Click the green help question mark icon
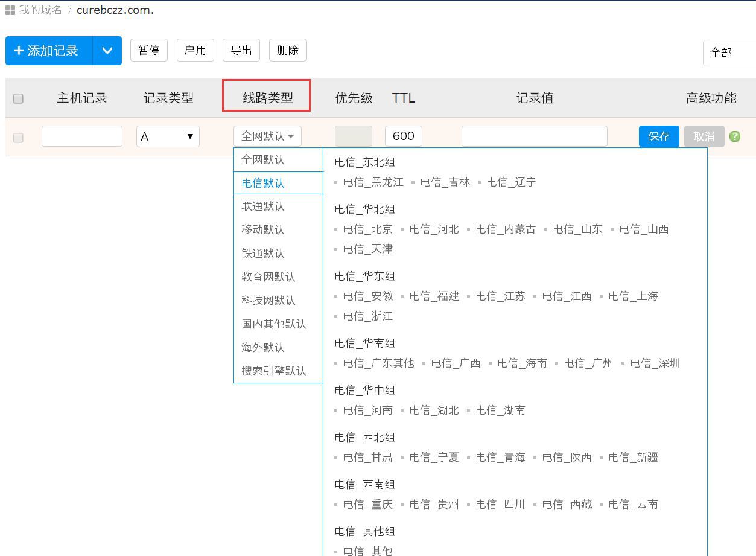 pyautogui.click(x=734, y=136)
